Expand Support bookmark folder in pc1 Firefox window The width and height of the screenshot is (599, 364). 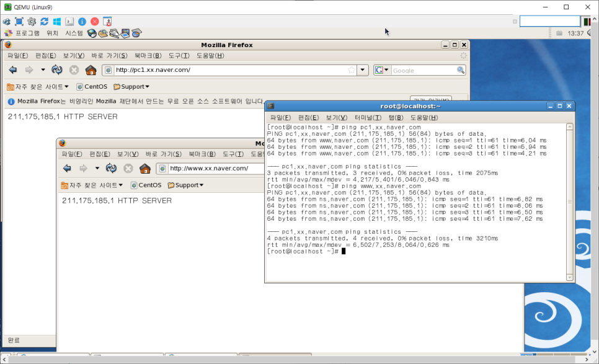pyautogui.click(x=131, y=87)
